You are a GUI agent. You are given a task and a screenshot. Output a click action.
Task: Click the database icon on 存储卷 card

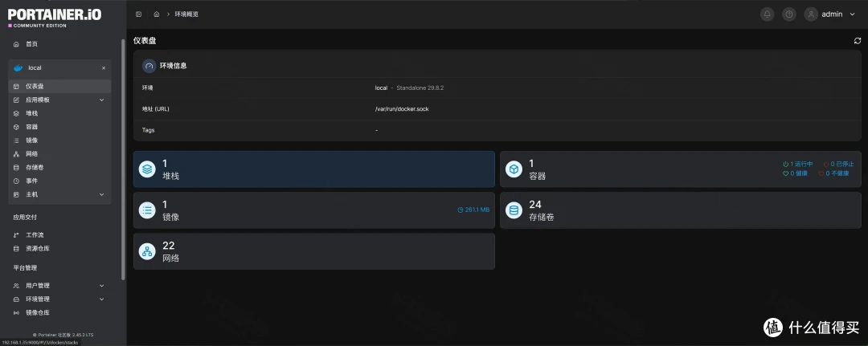point(514,210)
